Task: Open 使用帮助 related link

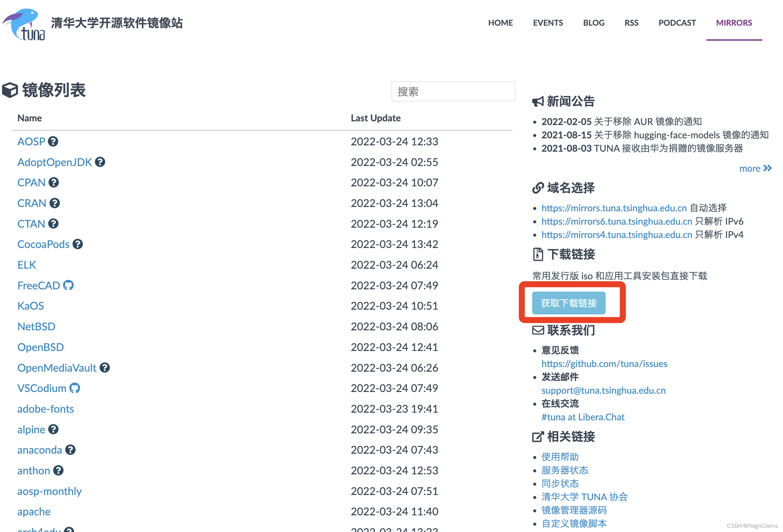Action: 560,457
